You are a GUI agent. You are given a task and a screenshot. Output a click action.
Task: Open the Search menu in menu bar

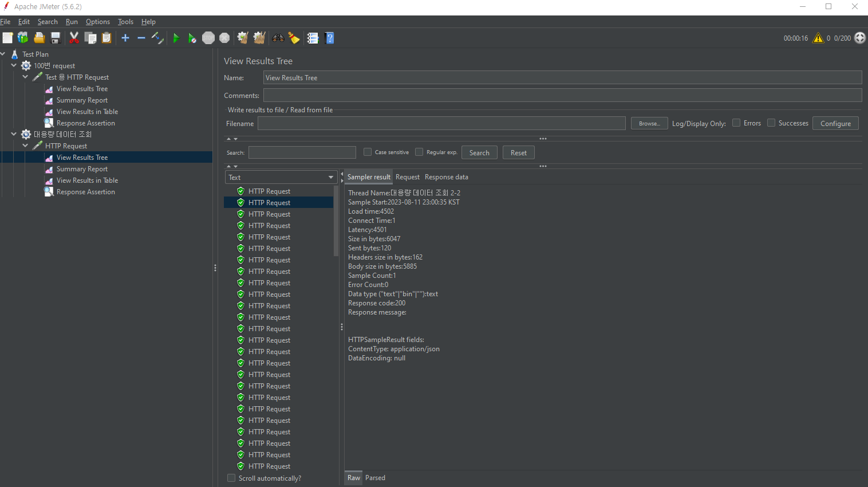pos(48,22)
